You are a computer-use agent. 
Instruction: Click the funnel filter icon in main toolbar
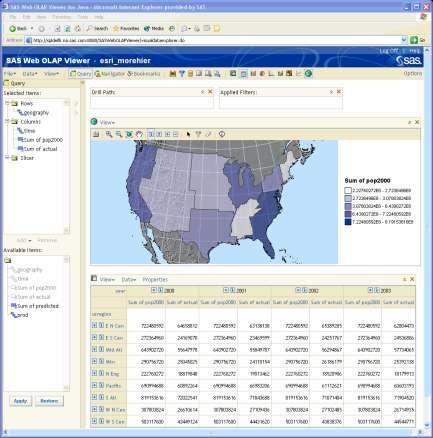(182, 74)
